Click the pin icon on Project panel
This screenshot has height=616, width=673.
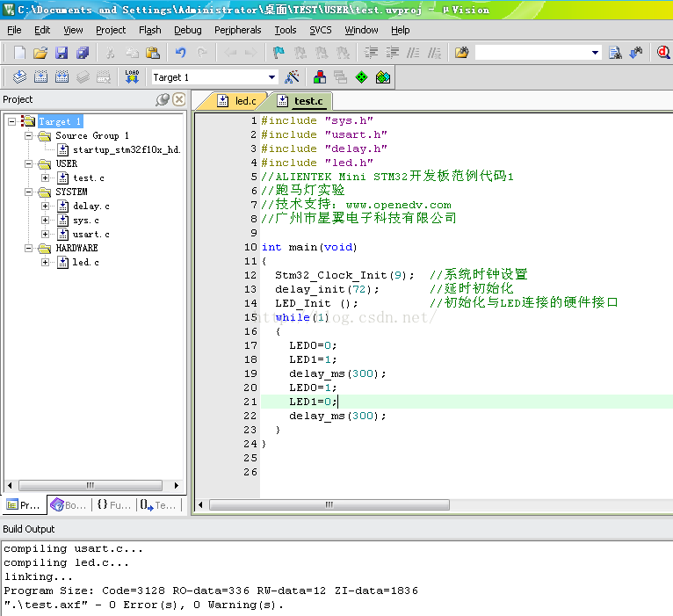coord(163,99)
